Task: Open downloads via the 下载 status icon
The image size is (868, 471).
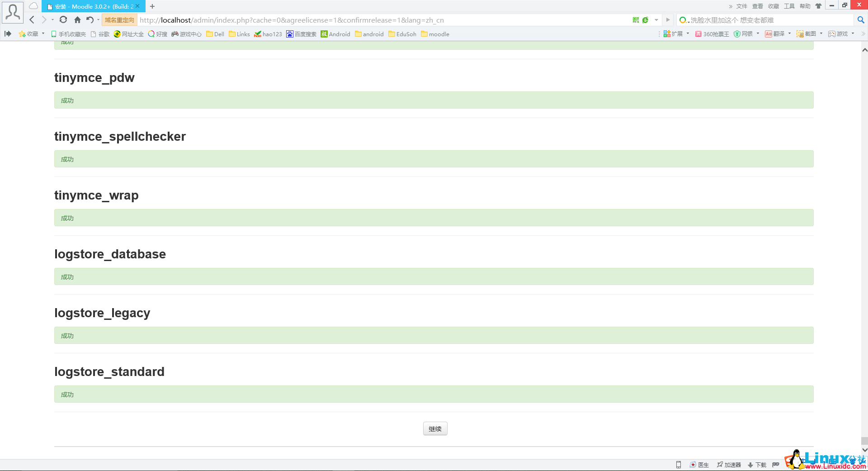Action: point(756,465)
